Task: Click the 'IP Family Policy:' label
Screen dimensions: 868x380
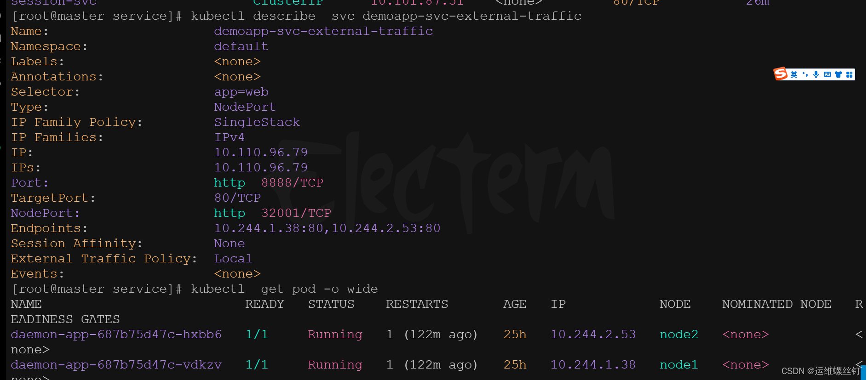Action: click(77, 122)
